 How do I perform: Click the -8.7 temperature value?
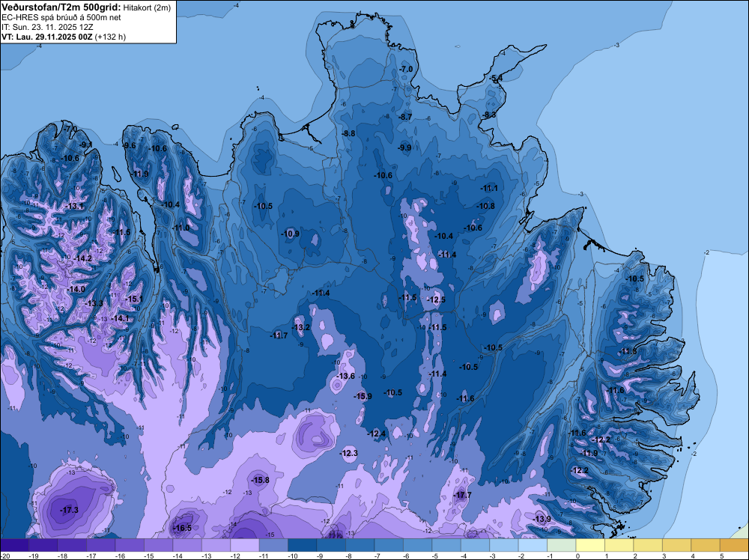[x=405, y=117]
